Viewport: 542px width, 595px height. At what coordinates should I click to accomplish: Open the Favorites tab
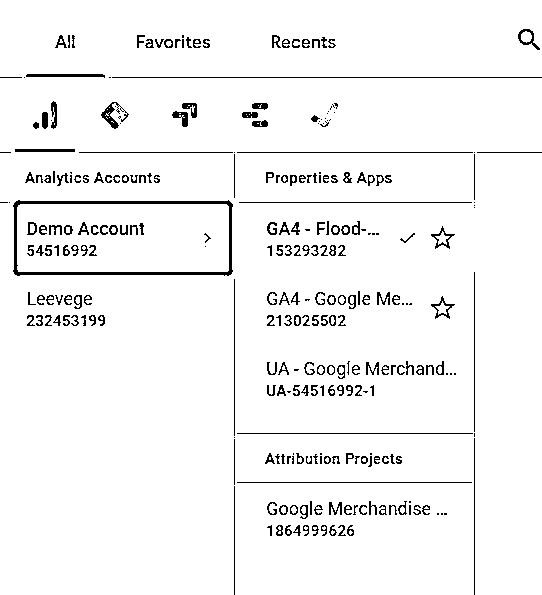pos(173,42)
